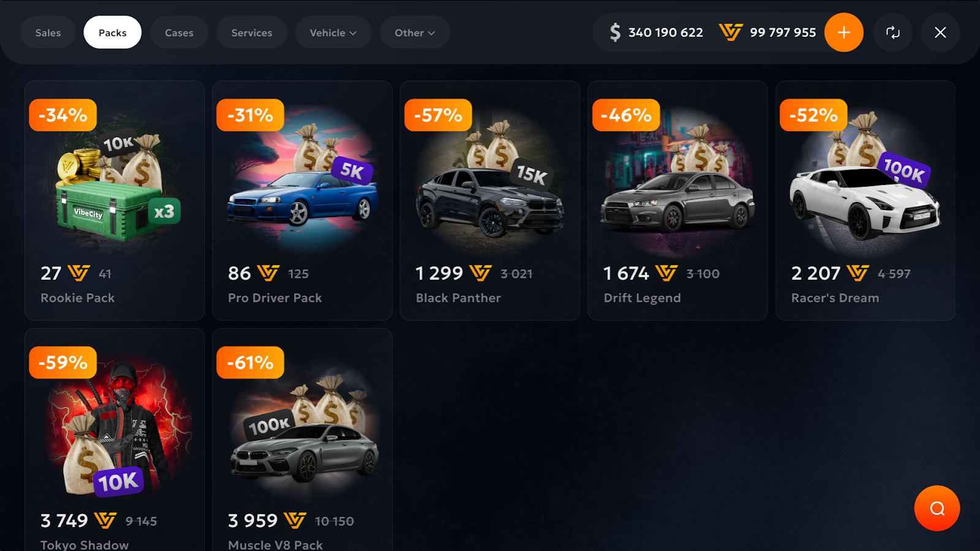Click the orange plus add-funds button
The height and width of the screenshot is (551, 980).
tap(843, 32)
